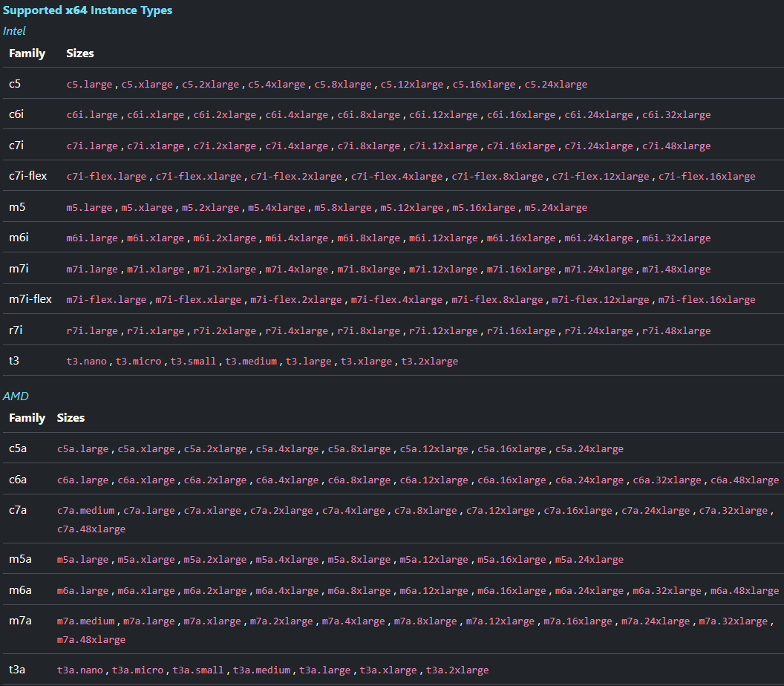Click the 'r7i' family cell

point(16,330)
